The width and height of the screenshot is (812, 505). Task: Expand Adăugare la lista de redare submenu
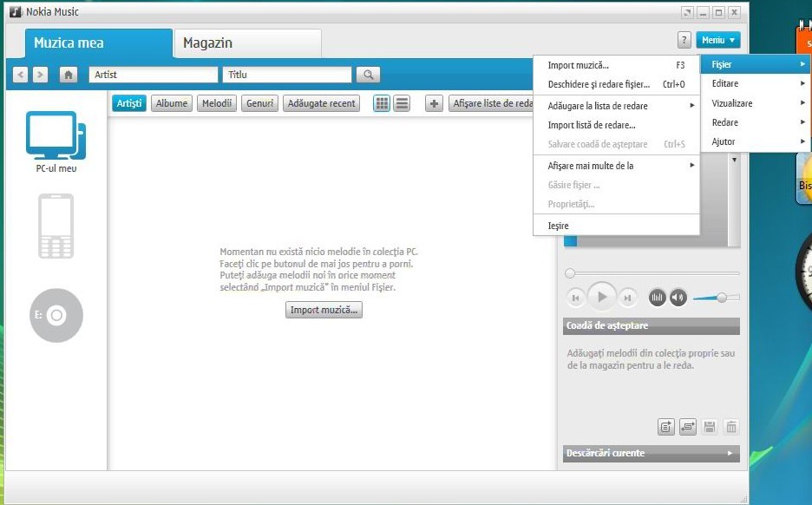(x=616, y=106)
